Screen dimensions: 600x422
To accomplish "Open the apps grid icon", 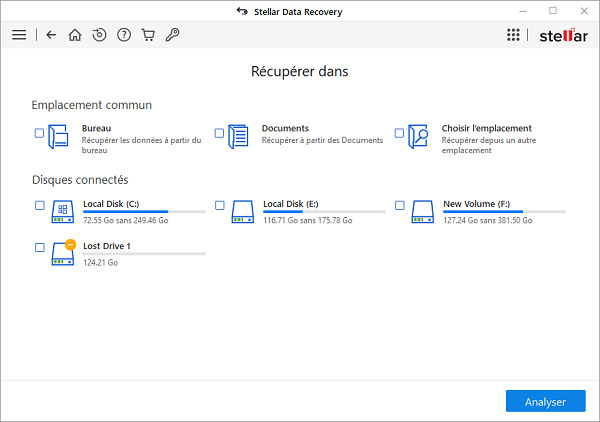I will pos(513,35).
